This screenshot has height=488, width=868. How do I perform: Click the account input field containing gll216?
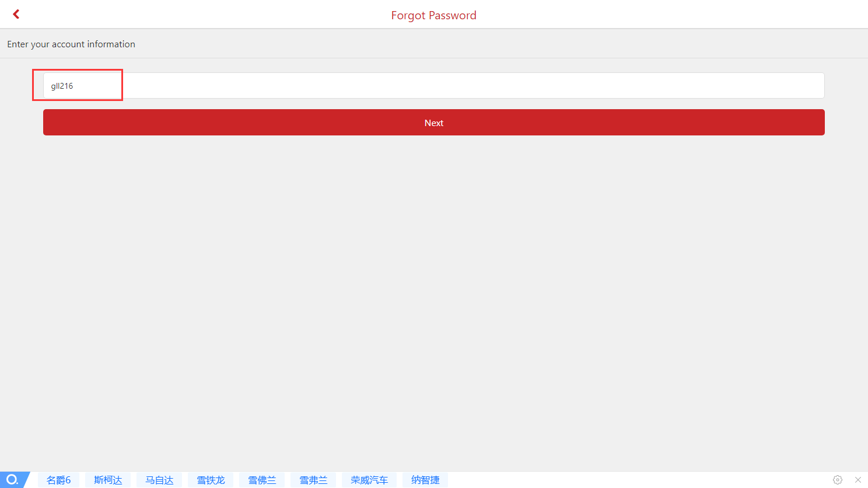[433, 86]
